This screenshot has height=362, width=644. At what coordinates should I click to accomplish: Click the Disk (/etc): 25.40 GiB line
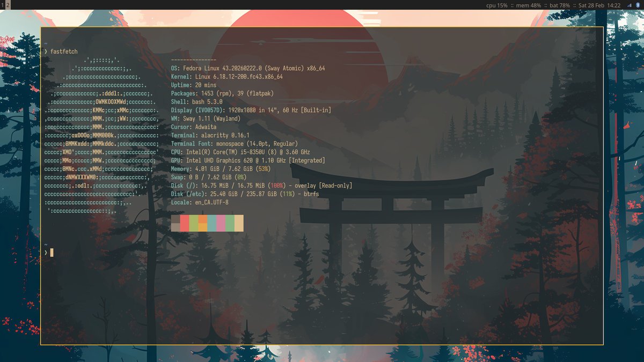tap(245, 194)
